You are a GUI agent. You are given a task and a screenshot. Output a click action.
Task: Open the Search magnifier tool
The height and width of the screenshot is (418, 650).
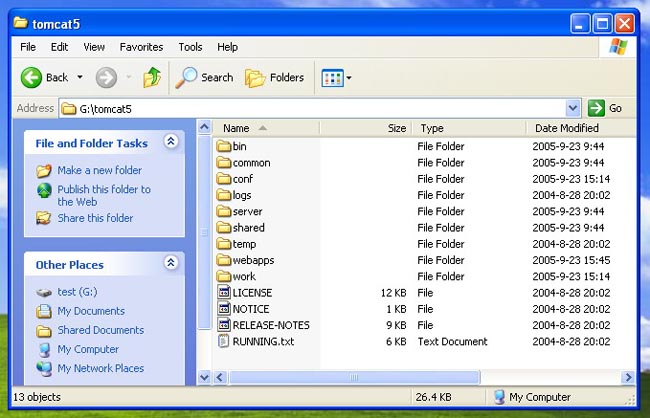click(x=187, y=77)
